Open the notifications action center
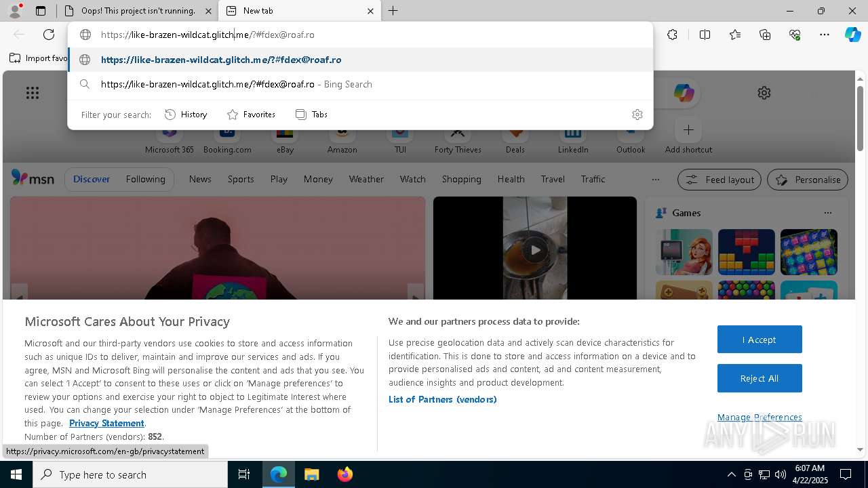The image size is (868, 488). tap(846, 474)
